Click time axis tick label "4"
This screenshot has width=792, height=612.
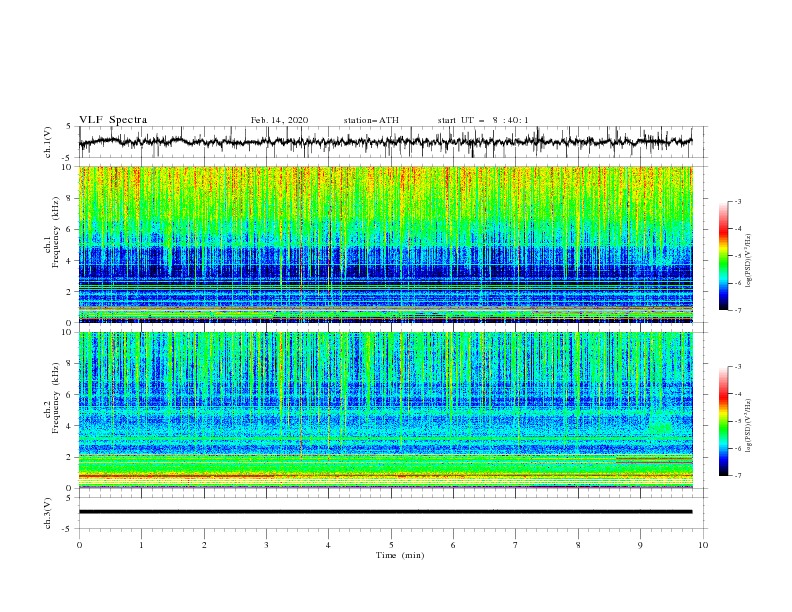point(328,545)
